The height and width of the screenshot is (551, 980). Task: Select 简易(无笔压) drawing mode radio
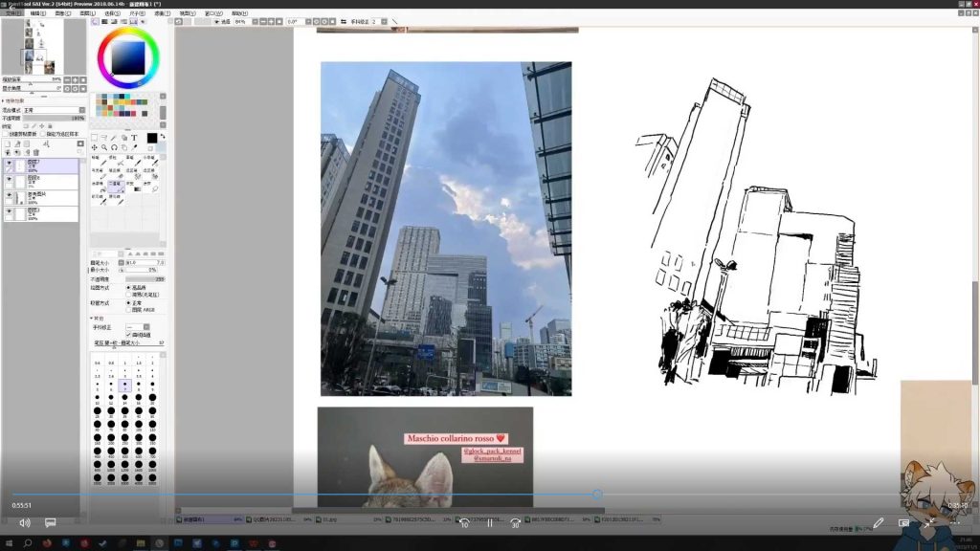click(128, 295)
